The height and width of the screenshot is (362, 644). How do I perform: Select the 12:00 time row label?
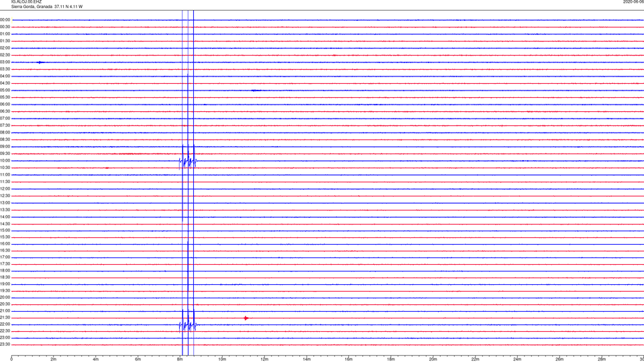[5, 189]
